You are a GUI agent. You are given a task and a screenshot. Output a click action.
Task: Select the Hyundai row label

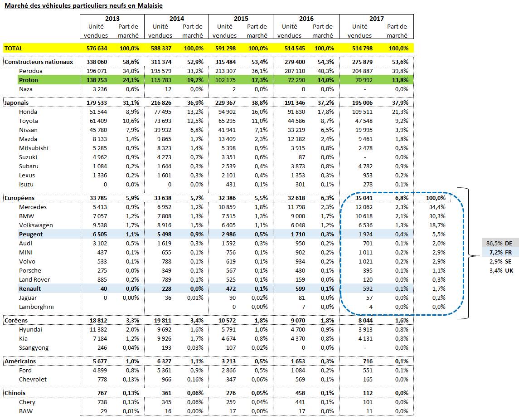[30, 330]
